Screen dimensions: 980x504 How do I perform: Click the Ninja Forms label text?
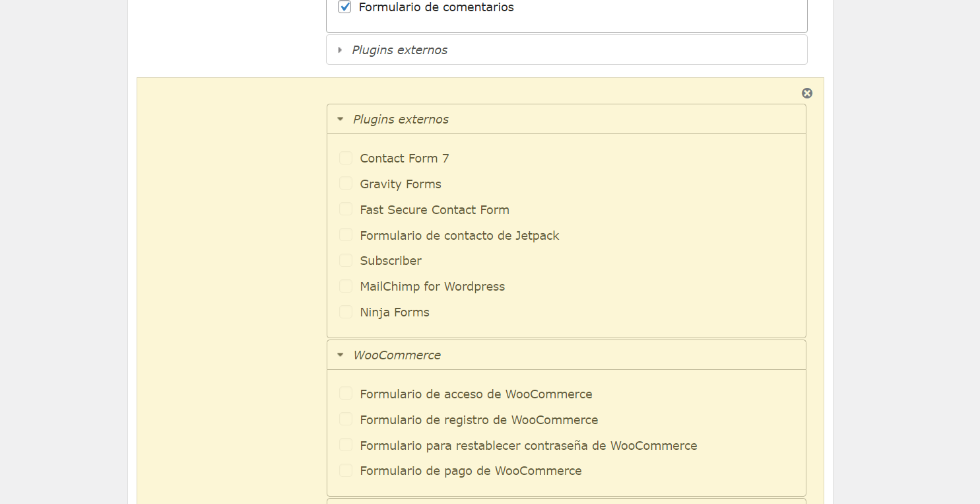pyautogui.click(x=395, y=312)
